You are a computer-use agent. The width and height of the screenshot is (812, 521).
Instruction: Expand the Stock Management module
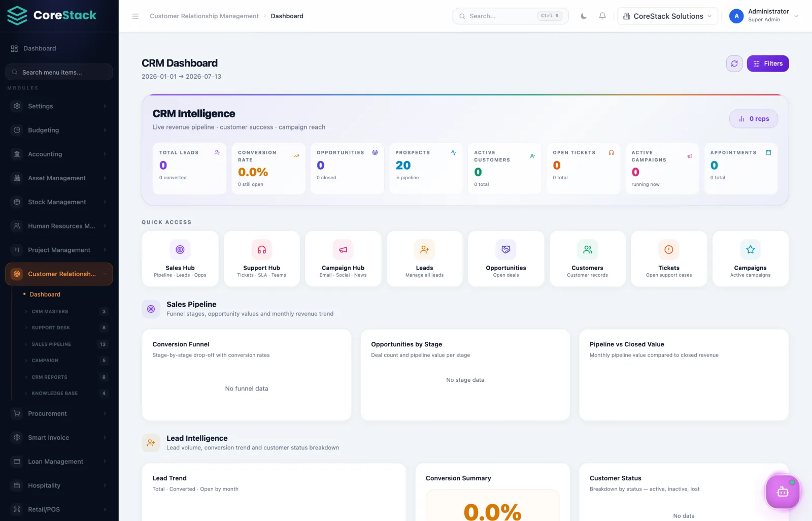click(x=59, y=202)
